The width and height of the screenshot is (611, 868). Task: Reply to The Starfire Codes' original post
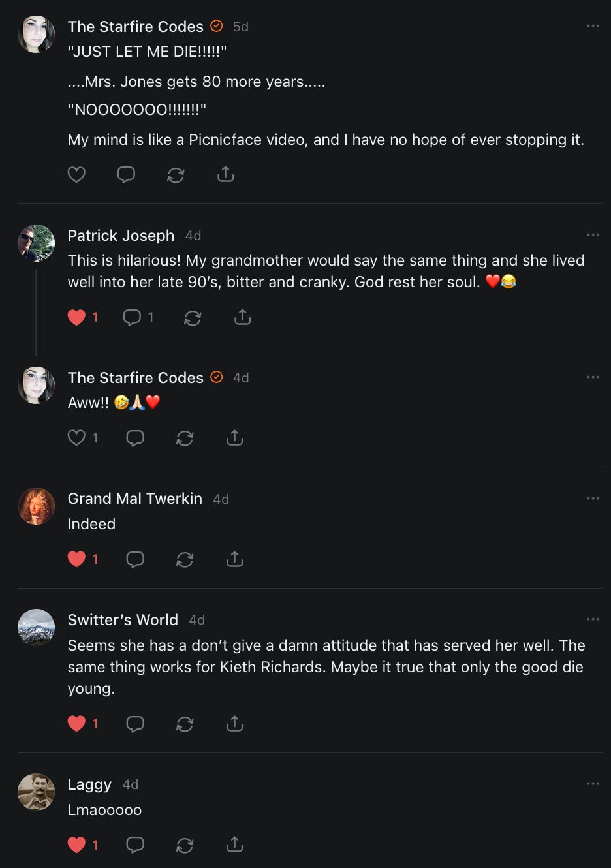click(x=126, y=174)
